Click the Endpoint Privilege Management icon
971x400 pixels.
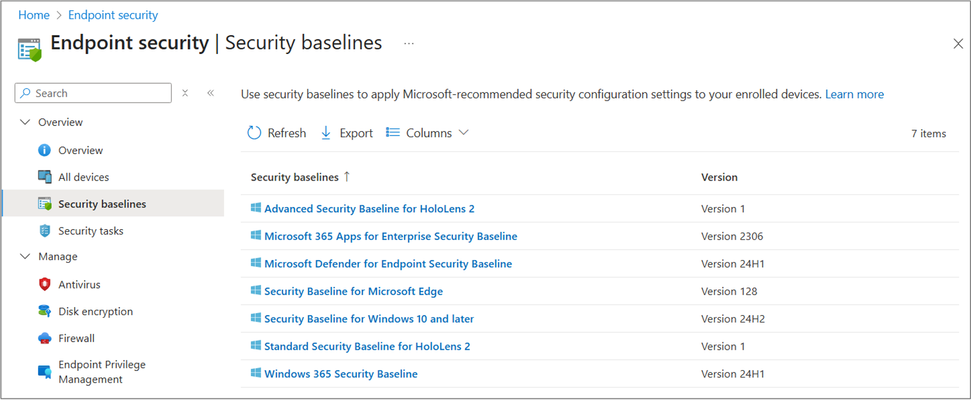(44, 372)
